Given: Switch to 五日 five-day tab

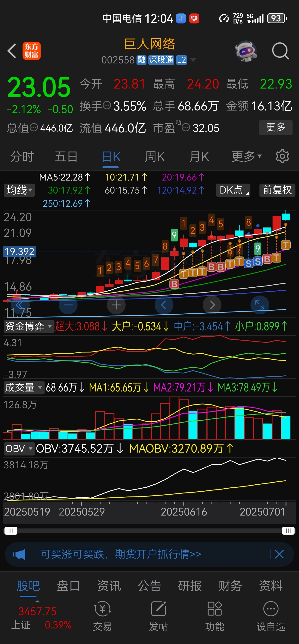Looking at the screenshot, I should 66,157.
